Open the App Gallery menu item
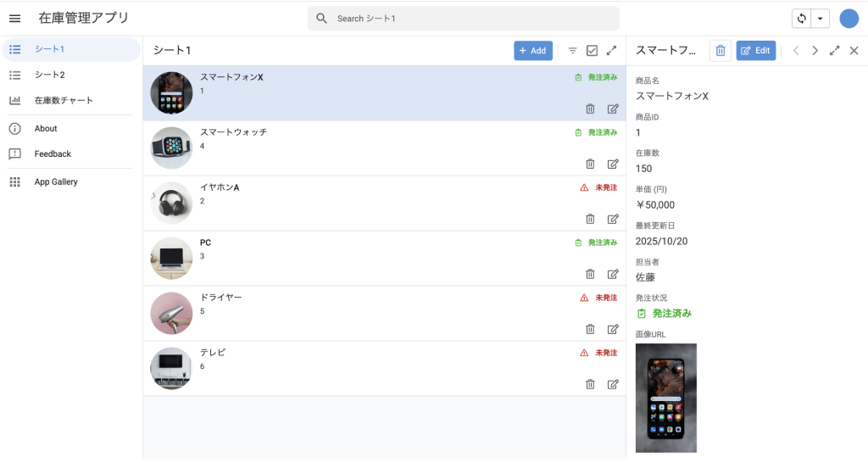This screenshot has width=868, height=463. coord(56,181)
